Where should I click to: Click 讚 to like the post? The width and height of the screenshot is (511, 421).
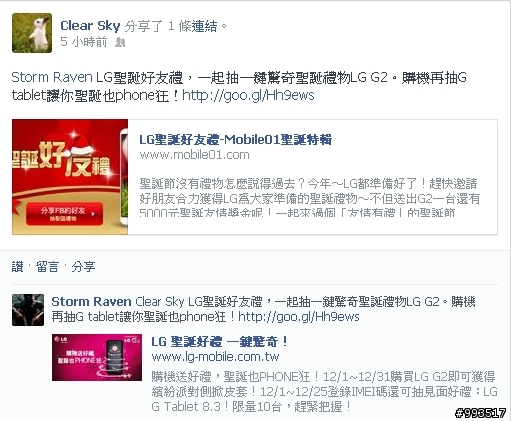(18, 267)
